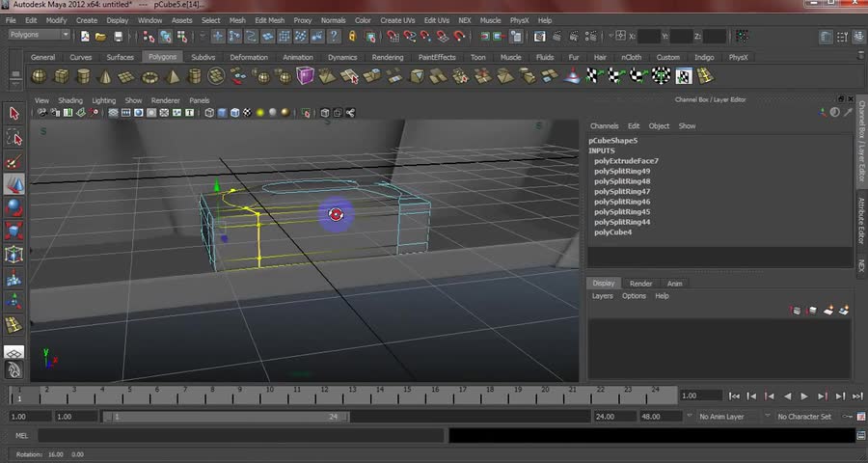Toggle wireframe display in viewport
The width and height of the screenshot is (868, 463).
click(x=209, y=113)
